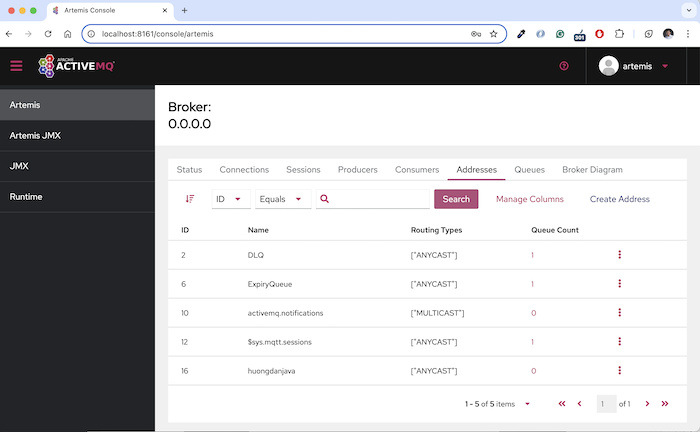
Task: Open queue count link for DLQ
Action: point(532,255)
